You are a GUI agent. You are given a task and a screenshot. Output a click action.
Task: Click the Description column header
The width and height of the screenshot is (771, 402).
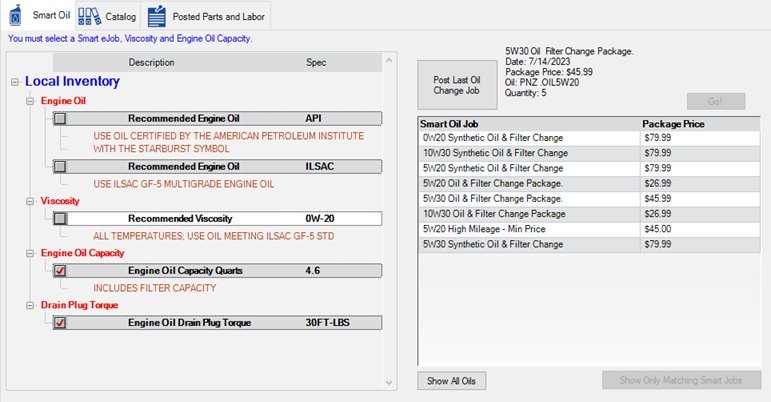click(x=151, y=62)
